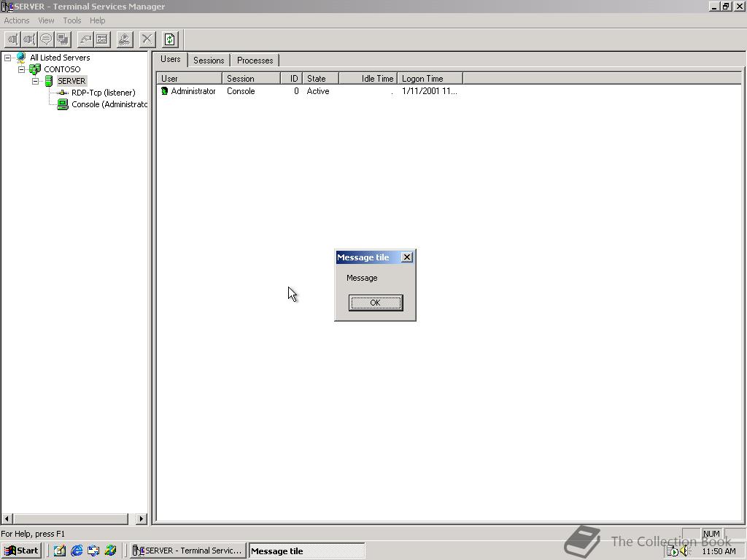Select the Administrator name in the user list

[193, 91]
